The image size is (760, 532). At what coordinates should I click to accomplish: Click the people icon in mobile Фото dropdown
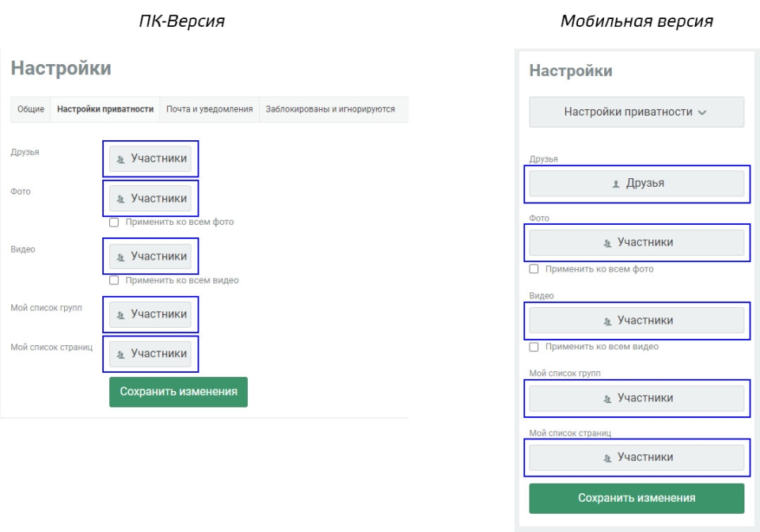click(607, 243)
